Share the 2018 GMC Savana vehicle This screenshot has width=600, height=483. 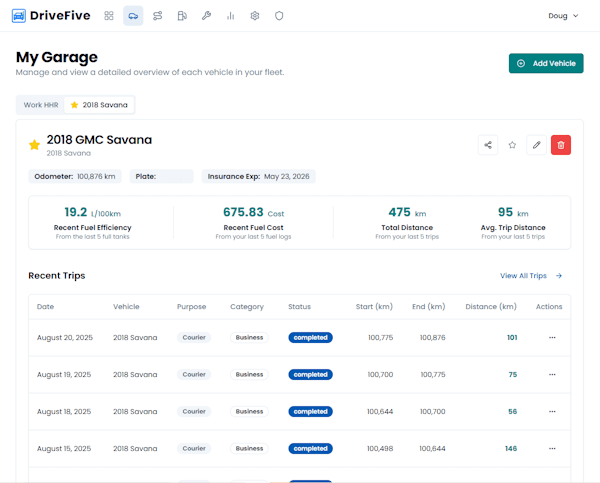[488, 145]
